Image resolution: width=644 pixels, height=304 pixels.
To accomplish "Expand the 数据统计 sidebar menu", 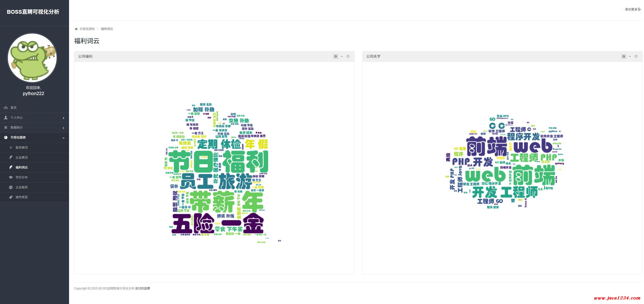I will point(63,128).
